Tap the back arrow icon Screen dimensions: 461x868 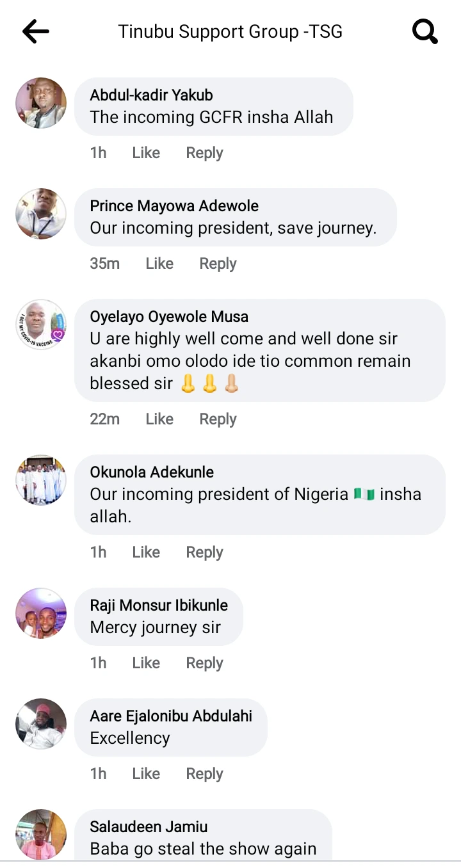pos(35,31)
